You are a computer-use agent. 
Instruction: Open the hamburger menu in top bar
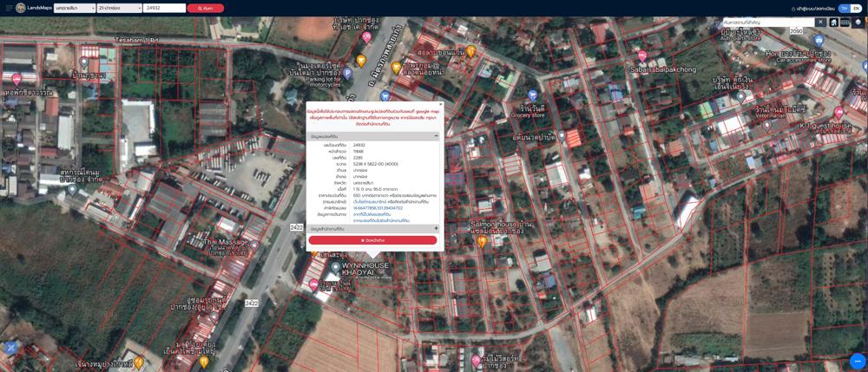9,9
